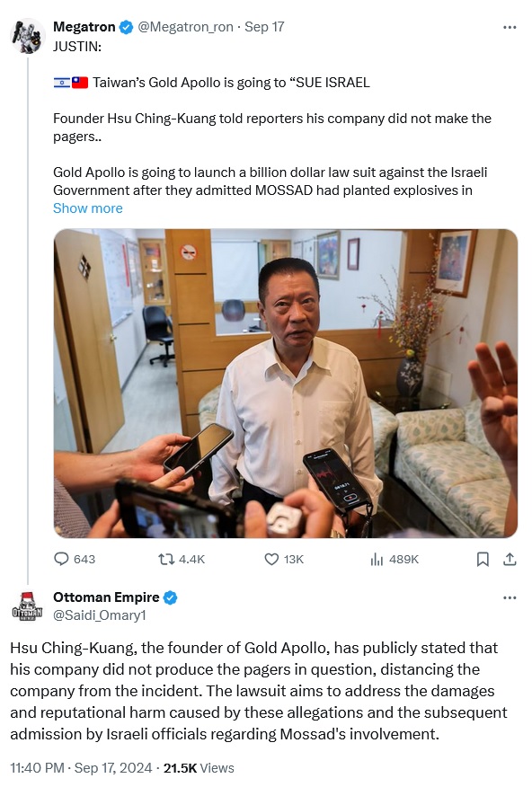Visit the @Saidi_Omary1 handle link

pos(100,615)
